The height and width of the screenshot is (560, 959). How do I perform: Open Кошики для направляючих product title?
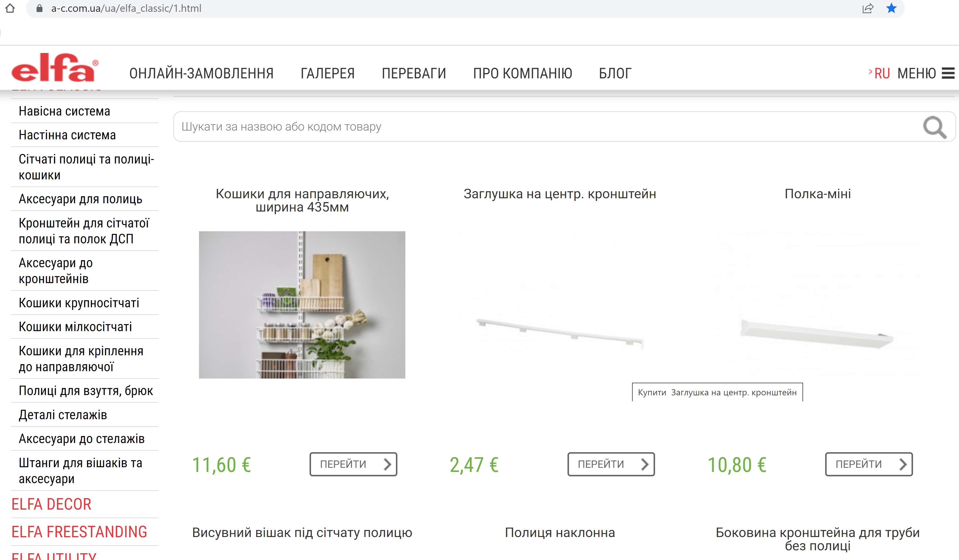302,200
